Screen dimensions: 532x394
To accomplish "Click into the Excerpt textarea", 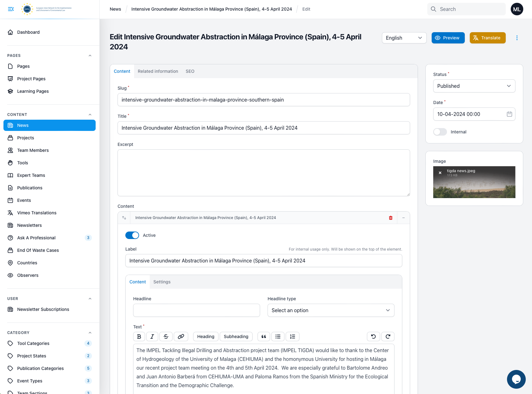I will 264,173.
